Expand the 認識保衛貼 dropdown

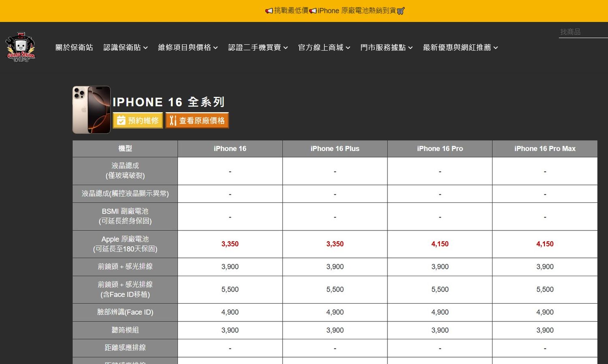125,47
